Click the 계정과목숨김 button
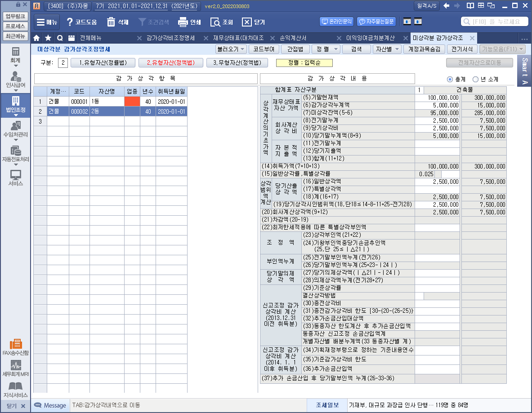 425,49
